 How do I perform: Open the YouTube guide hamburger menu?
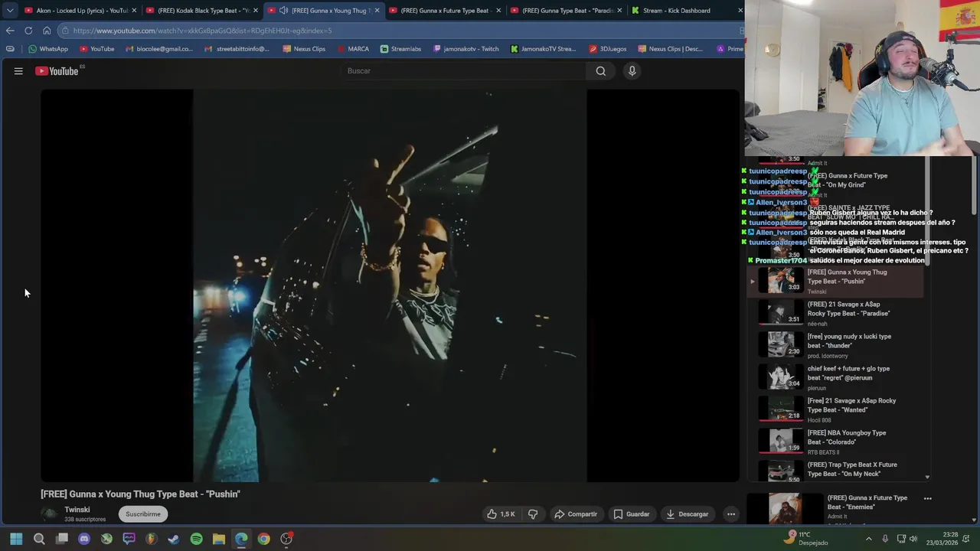pos(18,71)
